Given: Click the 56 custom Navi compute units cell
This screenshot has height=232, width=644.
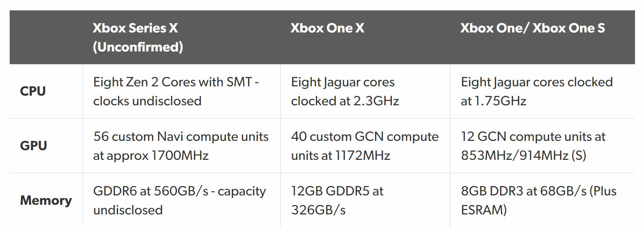Looking at the screenshot, I should [181, 146].
